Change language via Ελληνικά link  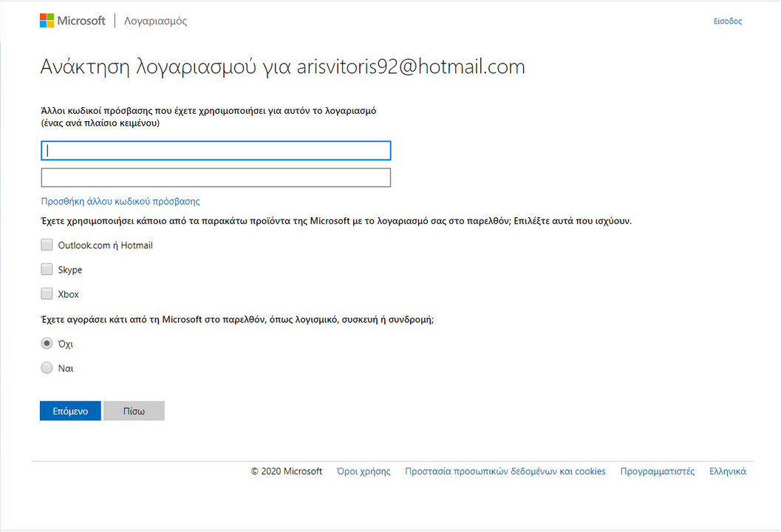pos(728,471)
